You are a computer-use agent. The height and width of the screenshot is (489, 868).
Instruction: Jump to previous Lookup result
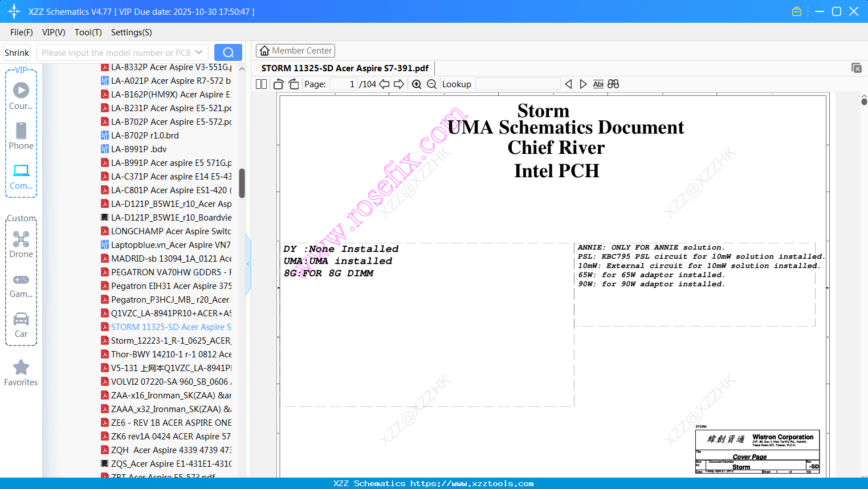(x=568, y=84)
